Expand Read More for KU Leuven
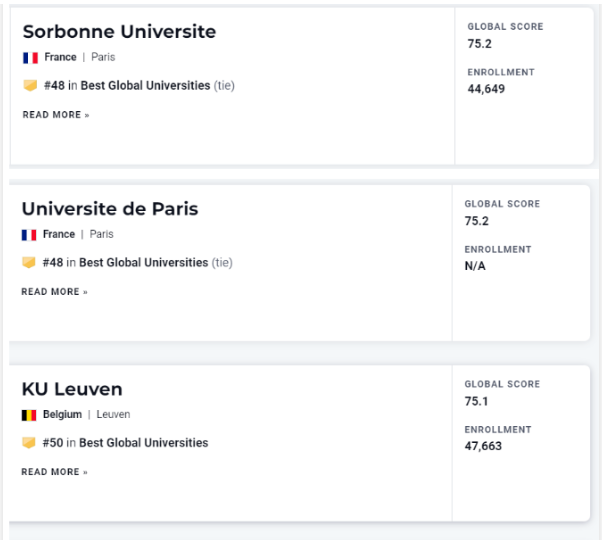The height and width of the screenshot is (540, 602). pyautogui.click(x=55, y=472)
